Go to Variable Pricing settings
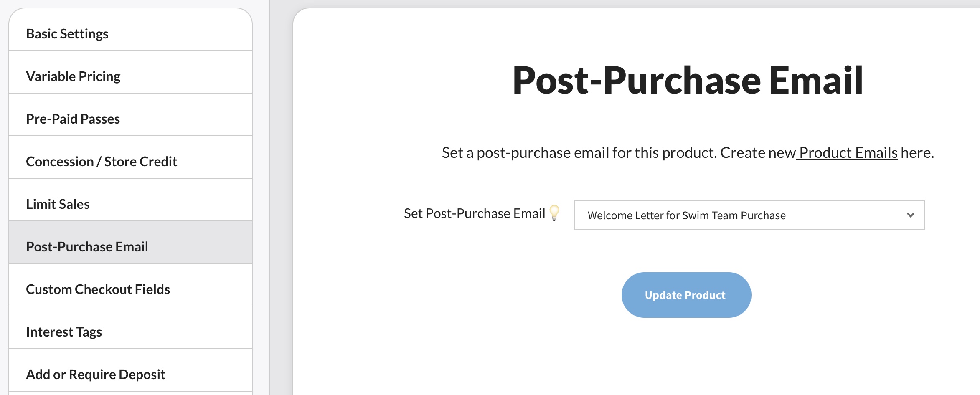This screenshot has height=395, width=980. point(73,76)
